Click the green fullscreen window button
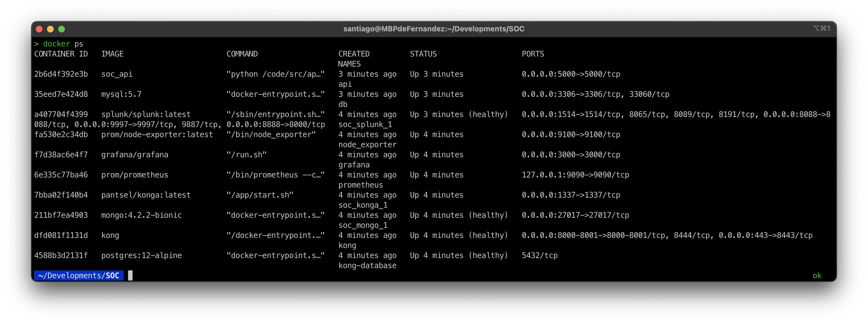The height and width of the screenshot is (323, 868). 61,29
